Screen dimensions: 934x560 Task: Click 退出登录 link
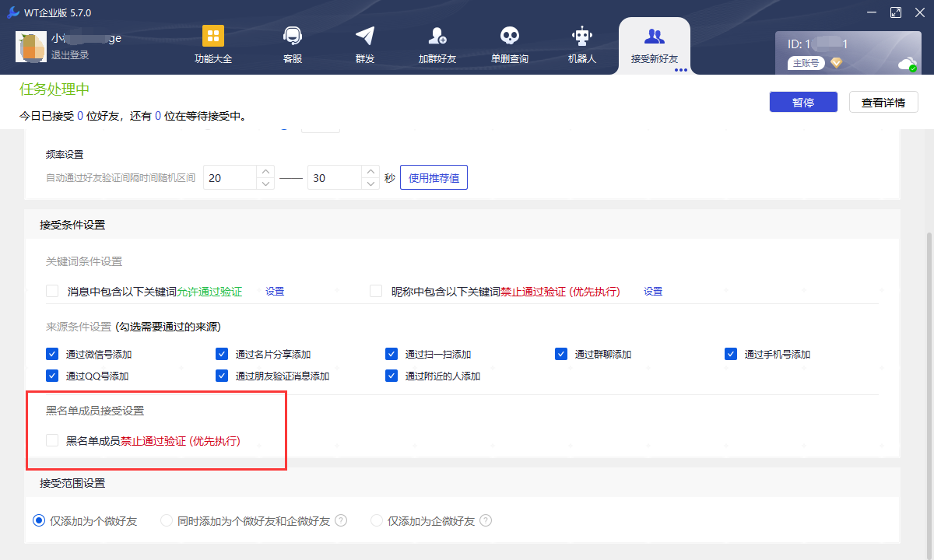(70, 55)
